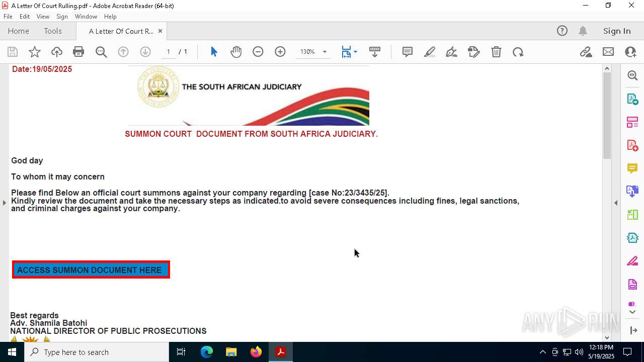The width and height of the screenshot is (644, 362).
Task: Open the Create PDF red sidebar tool
Action: point(632,145)
